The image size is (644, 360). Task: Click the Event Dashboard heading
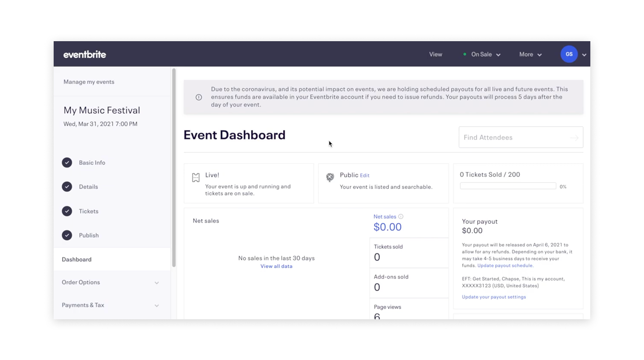pyautogui.click(x=234, y=135)
